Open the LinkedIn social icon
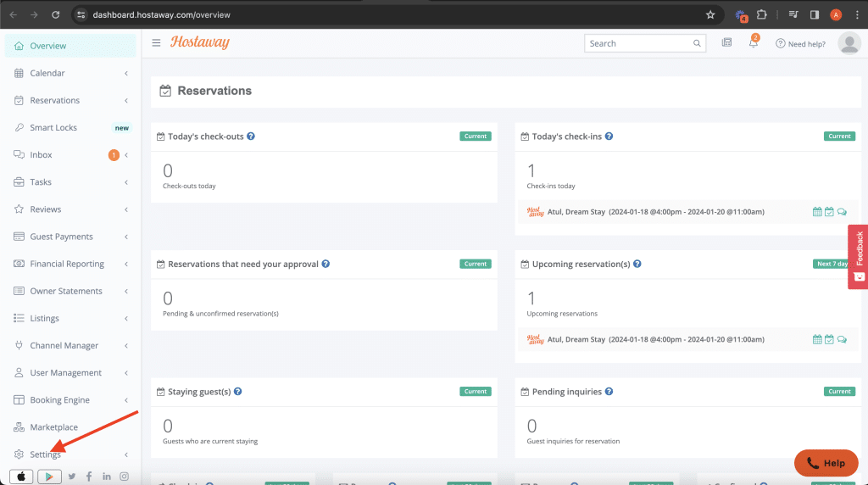The height and width of the screenshot is (485, 868). coord(106,477)
